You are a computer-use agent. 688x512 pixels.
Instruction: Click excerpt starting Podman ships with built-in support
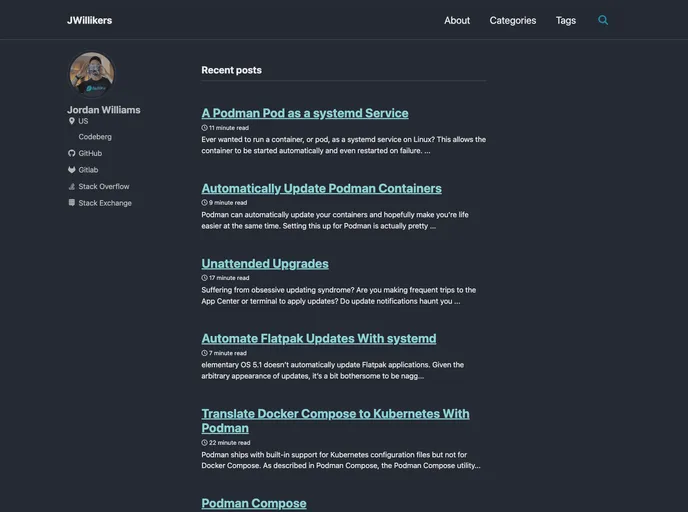341,460
